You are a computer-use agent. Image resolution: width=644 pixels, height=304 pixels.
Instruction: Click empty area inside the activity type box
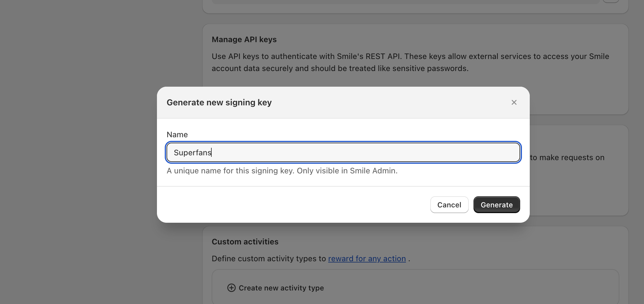click(451, 288)
